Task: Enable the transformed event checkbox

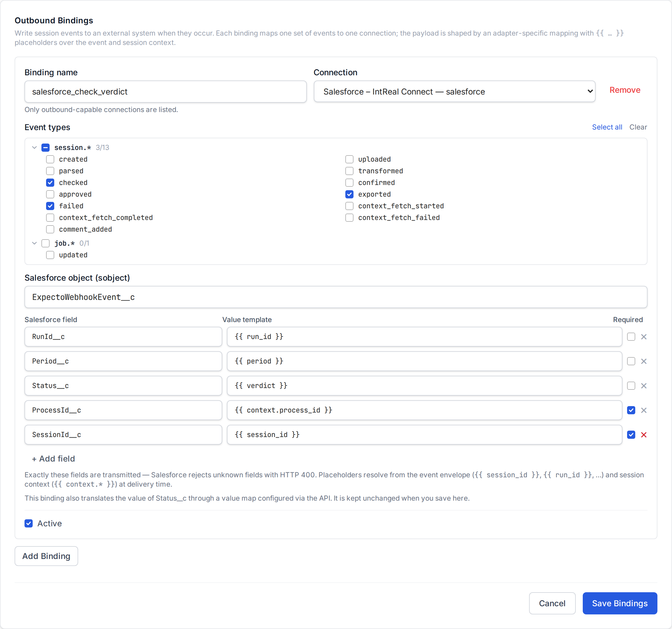Action: point(349,171)
